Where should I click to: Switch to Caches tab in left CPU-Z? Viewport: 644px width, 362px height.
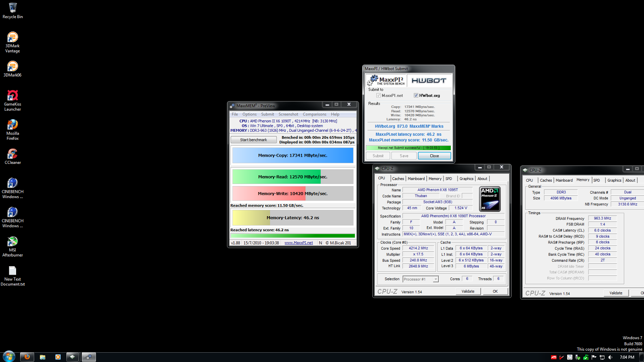(398, 179)
